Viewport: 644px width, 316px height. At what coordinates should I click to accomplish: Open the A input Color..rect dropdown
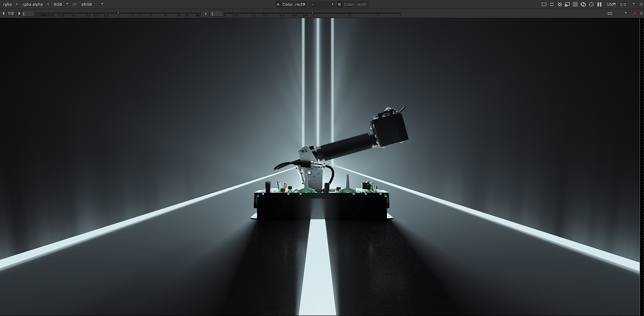click(x=293, y=4)
